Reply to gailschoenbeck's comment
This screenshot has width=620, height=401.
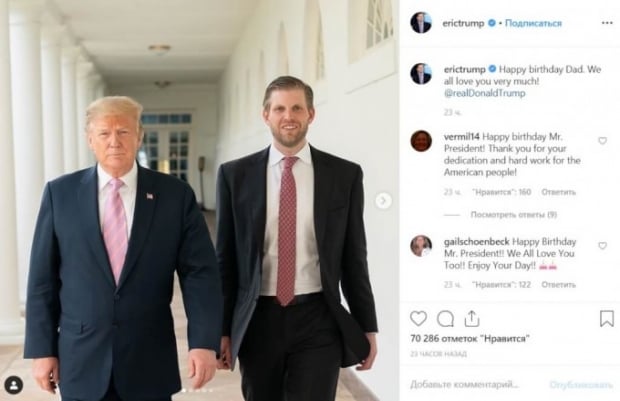coord(558,285)
